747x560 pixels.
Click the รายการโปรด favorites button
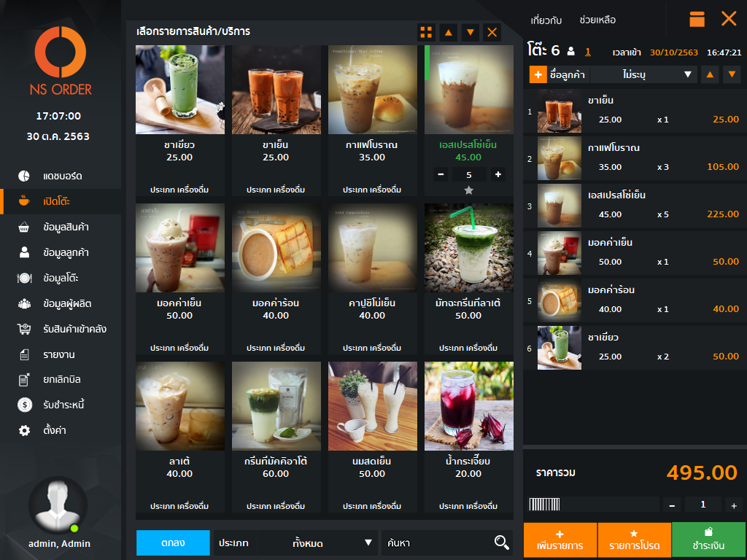635,540
